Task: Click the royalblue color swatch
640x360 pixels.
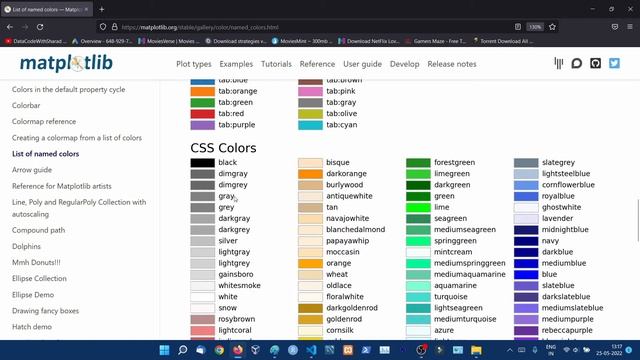Action: pyautogui.click(x=526, y=196)
